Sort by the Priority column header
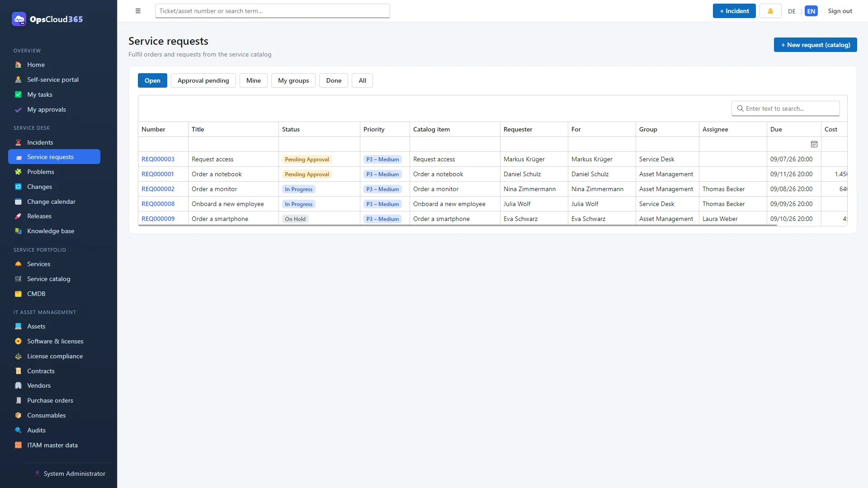868x488 pixels. (385, 129)
